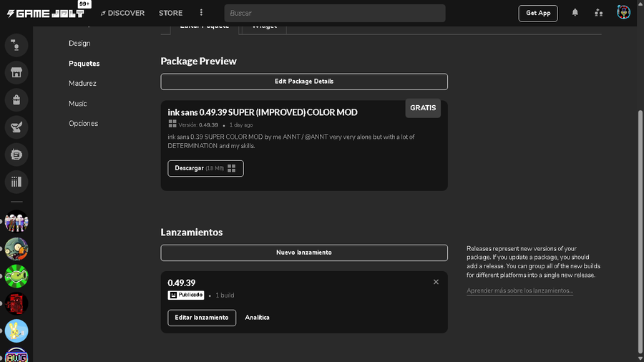Open the red pixel character community avatar

click(16, 304)
